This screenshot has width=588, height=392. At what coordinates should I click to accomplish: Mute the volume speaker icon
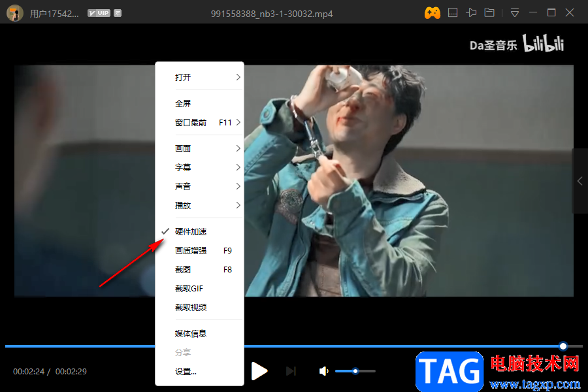(323, 371)
